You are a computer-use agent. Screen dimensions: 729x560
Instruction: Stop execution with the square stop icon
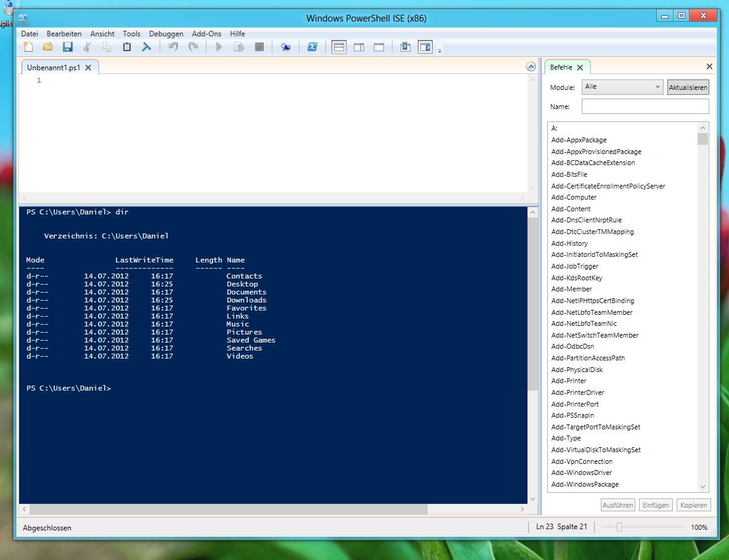tap(259, 47)
